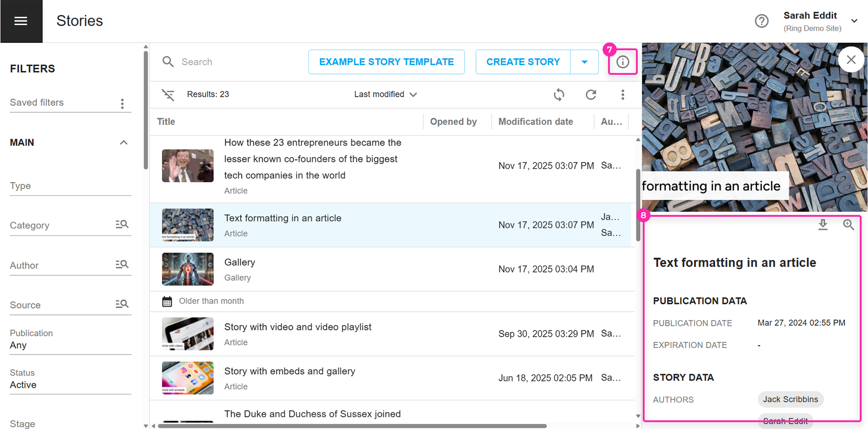The height and width of the screenshot is (429, 868).
Task: Expand the Create Story dropdown arrow
Action: pos(584,62)
